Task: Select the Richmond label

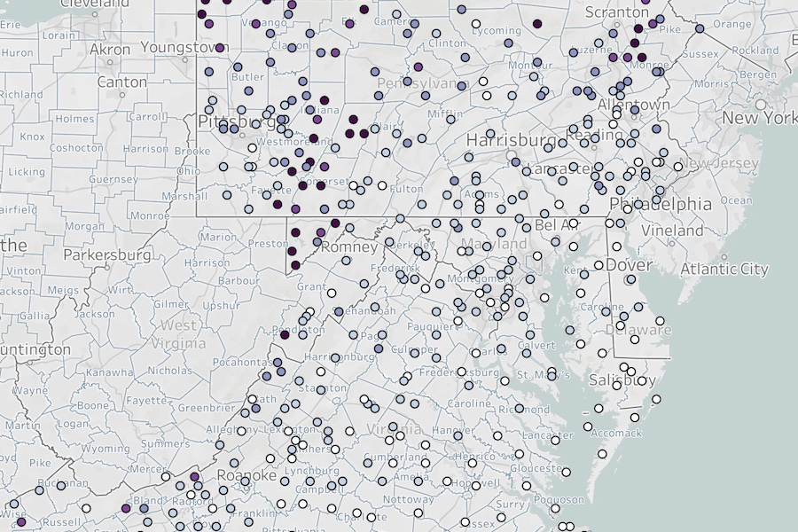Action: pos(524,410)
